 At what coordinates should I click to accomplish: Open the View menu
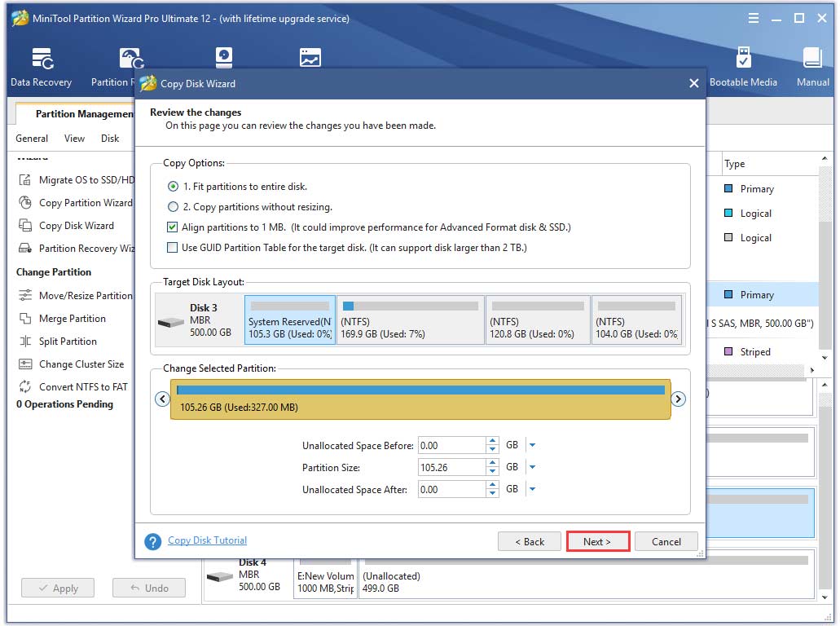(74, 139)
